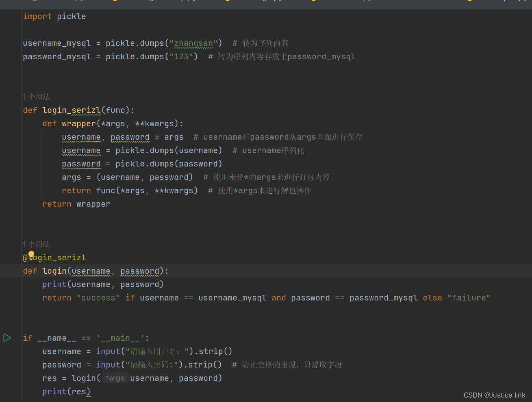Click the "and" keyword in the return line
This screenshot has height=402, width=532.
(279, 298)
